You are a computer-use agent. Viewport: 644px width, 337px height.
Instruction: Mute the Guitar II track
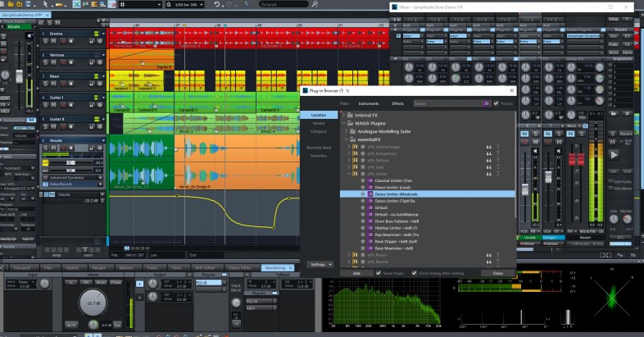tap(53, 126)
